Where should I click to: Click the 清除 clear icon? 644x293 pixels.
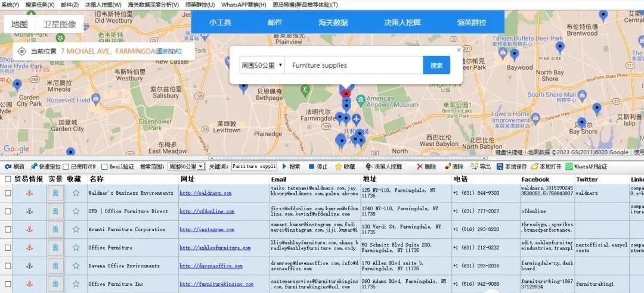coord(448,167)
